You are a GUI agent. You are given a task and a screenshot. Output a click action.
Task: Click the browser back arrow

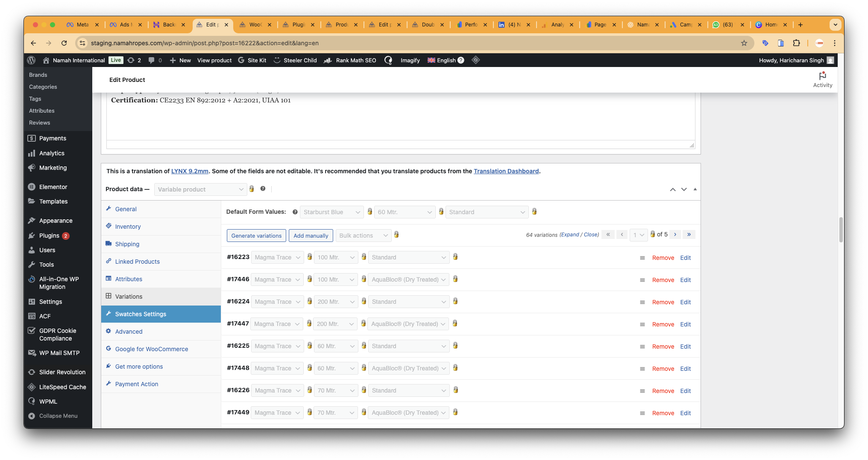click(33, 43)
